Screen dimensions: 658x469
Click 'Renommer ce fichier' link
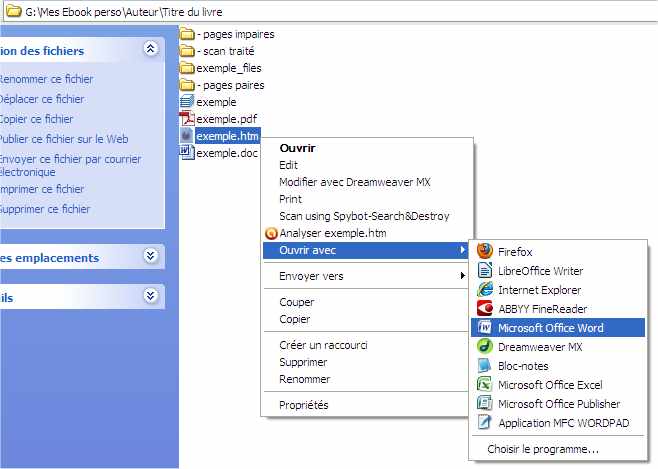(46, 79)
